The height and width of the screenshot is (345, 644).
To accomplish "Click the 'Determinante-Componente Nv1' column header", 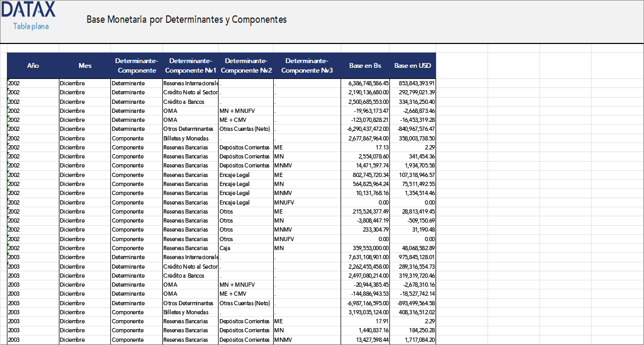I will point(189,65).
